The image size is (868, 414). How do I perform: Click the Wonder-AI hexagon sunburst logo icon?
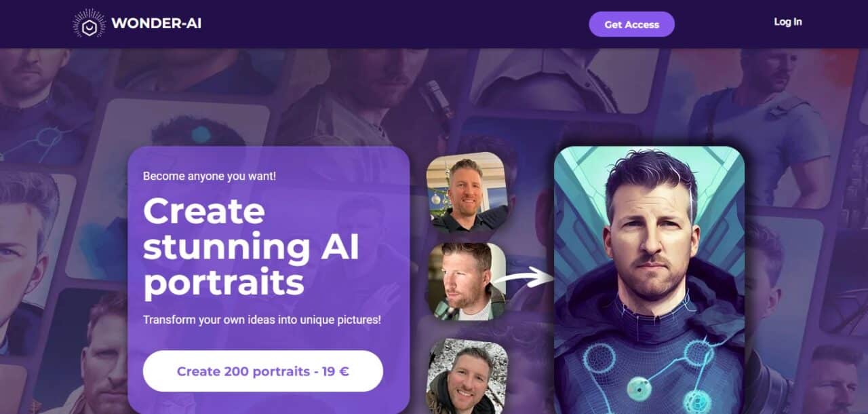click(90, 23)
